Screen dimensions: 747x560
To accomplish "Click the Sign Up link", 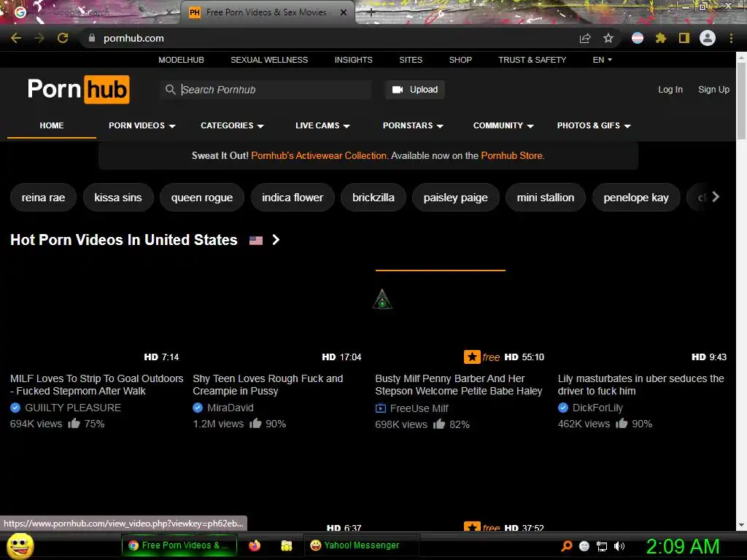I will 713,90.
